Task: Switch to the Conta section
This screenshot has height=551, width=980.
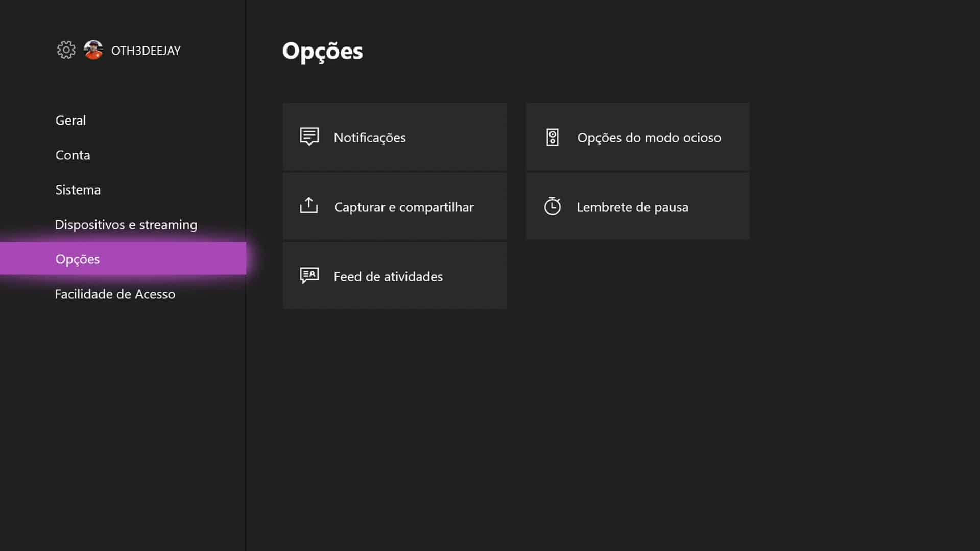Action: [73, 155]
